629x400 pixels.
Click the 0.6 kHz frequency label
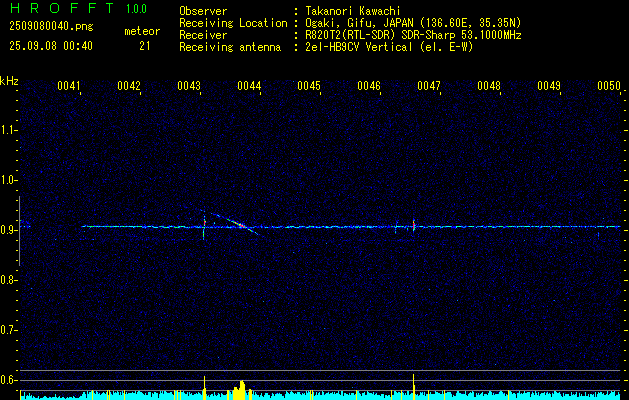pyautogui.click(x=8, y=380)
